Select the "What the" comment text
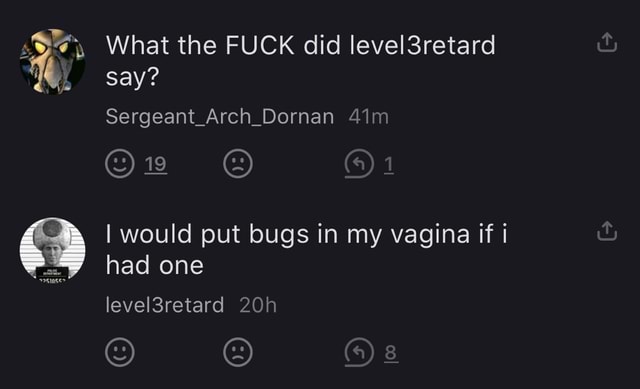 tap(301, 60)
